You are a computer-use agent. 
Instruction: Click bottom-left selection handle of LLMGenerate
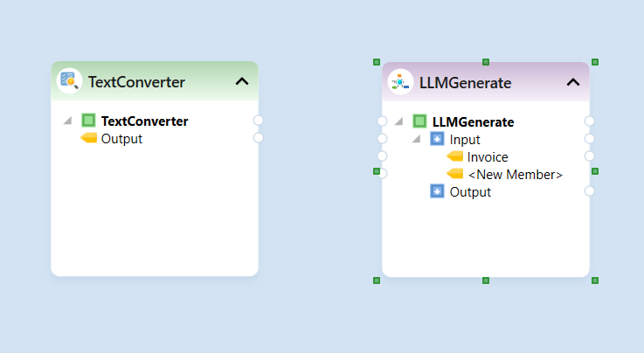pos(377,280)
